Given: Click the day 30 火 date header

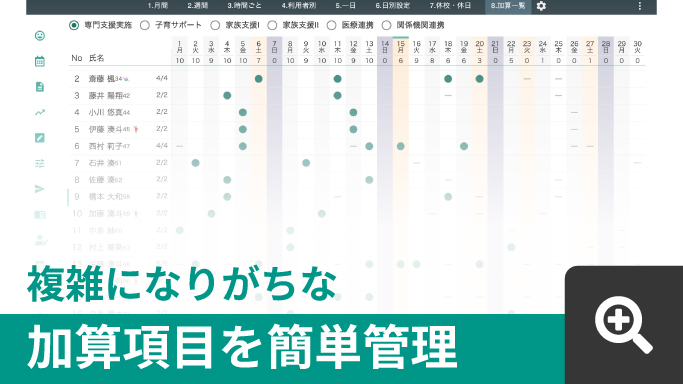Looking at the screenshot, I should [x=637, y=47].
